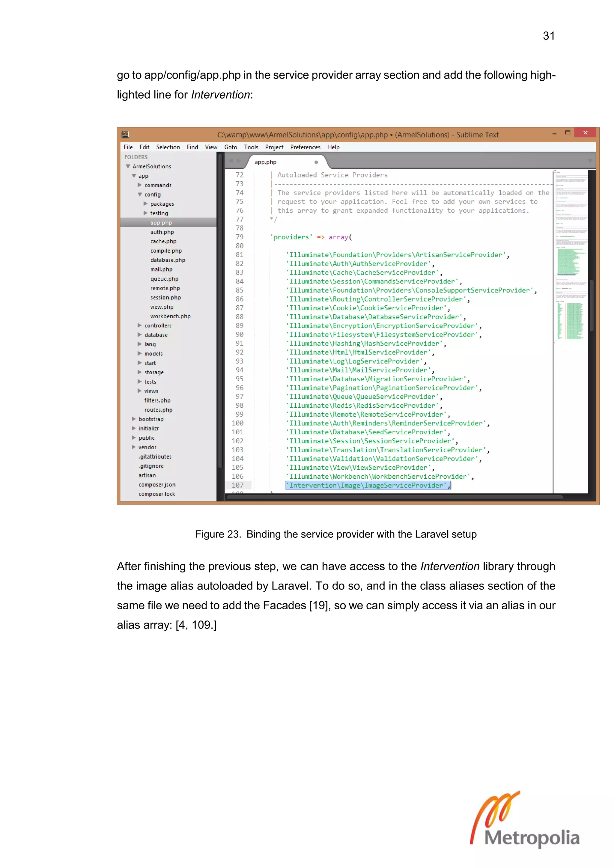Open the Selection menu

coord(168,147)
